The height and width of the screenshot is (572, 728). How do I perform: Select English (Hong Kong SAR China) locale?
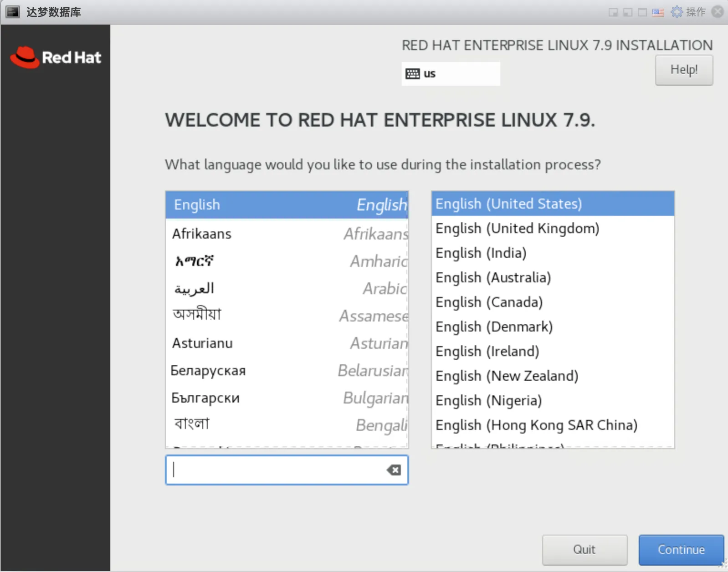tap(536, 425)
